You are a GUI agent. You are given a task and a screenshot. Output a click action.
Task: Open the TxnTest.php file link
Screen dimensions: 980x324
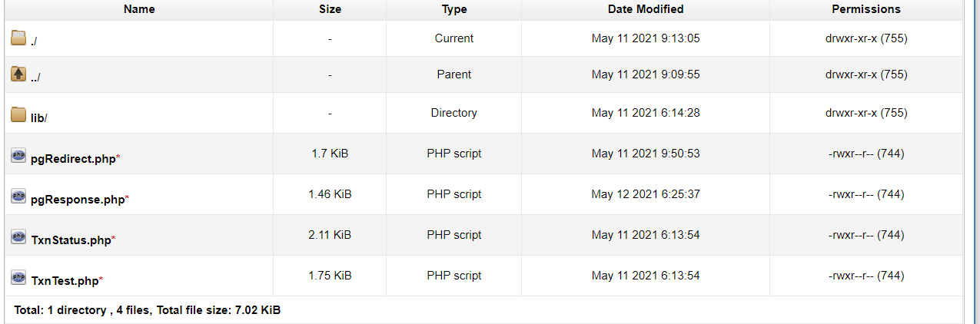[x=65, y=281]
